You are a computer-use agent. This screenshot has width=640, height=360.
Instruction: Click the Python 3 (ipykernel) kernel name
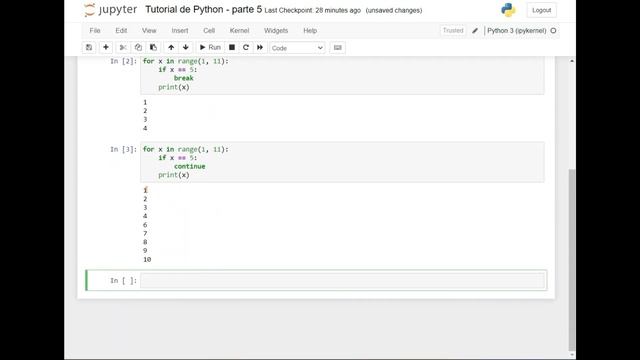pyautogui.click(x=517, y=31)
